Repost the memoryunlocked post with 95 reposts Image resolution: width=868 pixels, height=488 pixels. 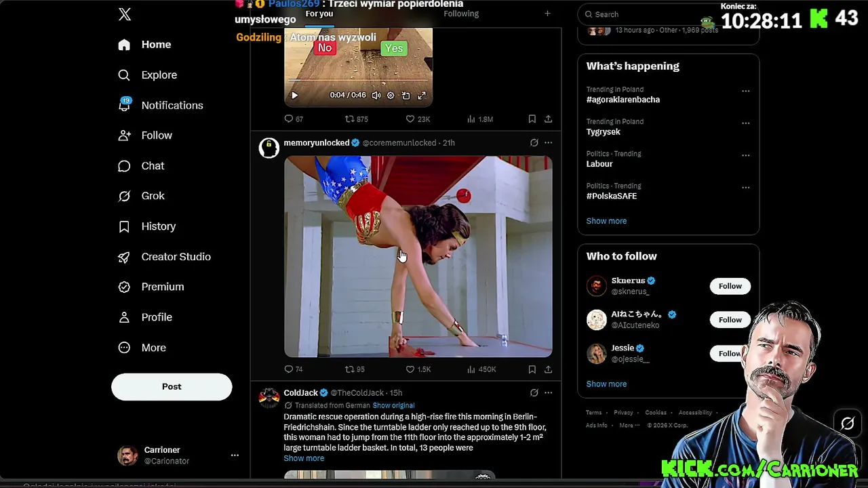tap(355, 369)
